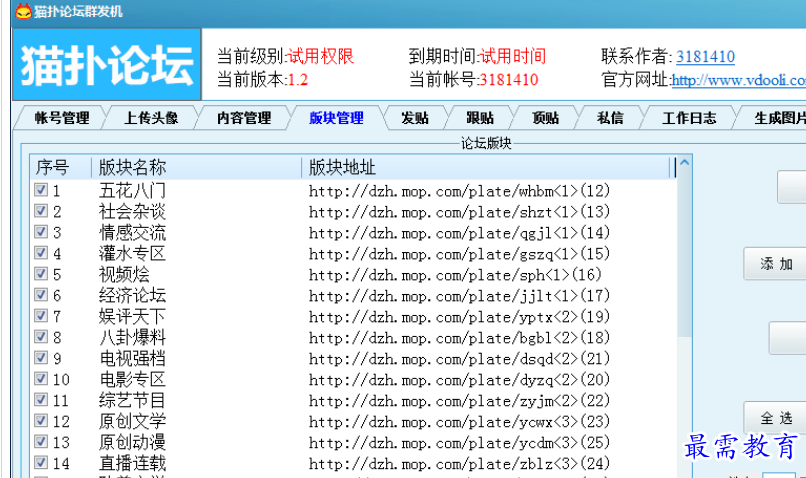The height and width of the screenshot is (478, 806).
Task: Open the 内容管理 tab
Action: [244, 118]
